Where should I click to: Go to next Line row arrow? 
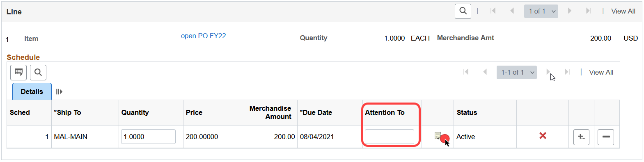pos(570,11)
